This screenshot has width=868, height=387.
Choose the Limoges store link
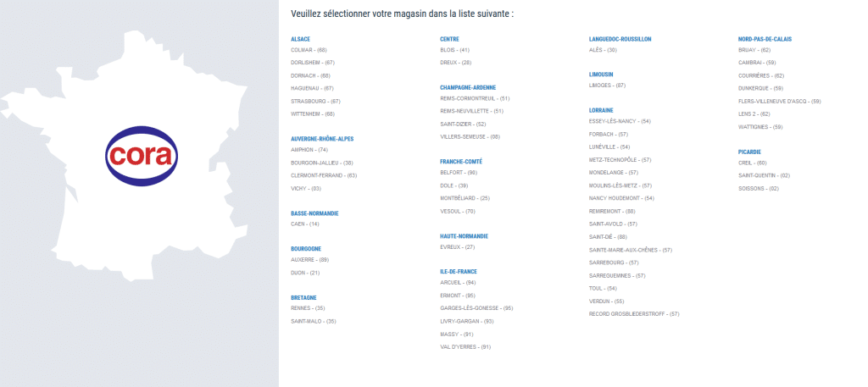(x=607, y=86)
